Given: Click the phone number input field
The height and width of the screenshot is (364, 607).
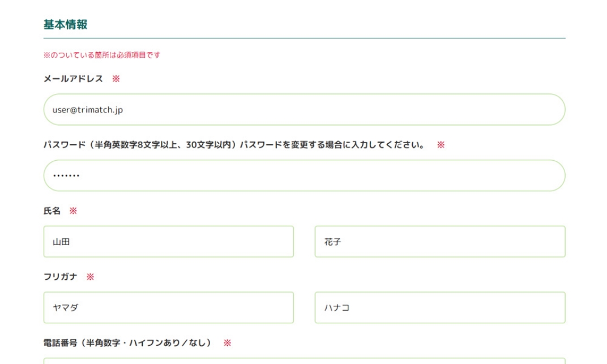Looking at the screenshot, I should [304, 361].
